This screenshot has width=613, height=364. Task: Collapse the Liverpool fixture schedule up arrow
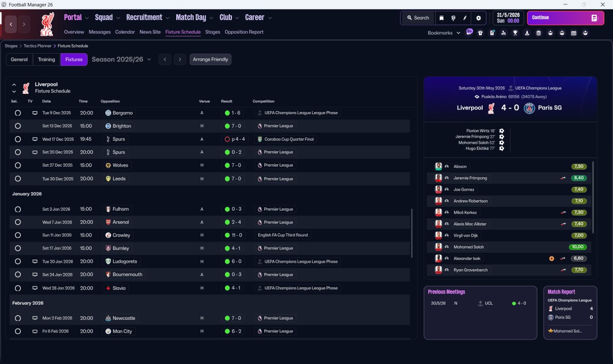(14, 84)
